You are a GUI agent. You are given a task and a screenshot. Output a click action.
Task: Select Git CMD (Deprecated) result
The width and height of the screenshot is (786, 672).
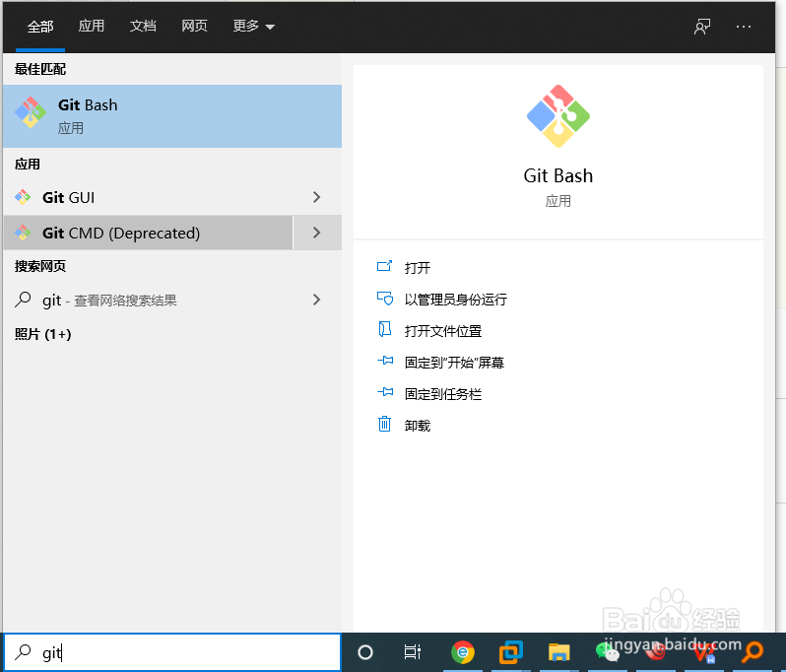pos(148,233)
